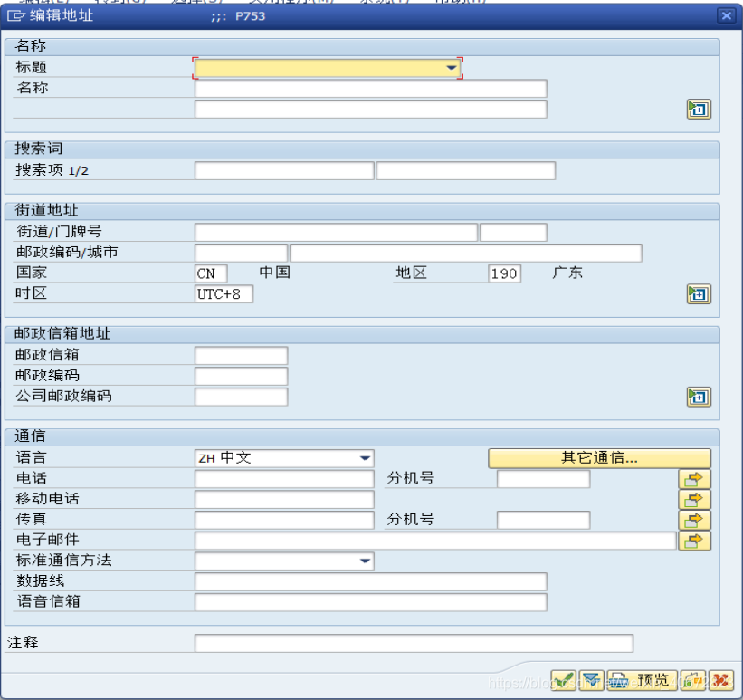Click the P753 text in title bar
Screen dimensions: 743x700
250,16
